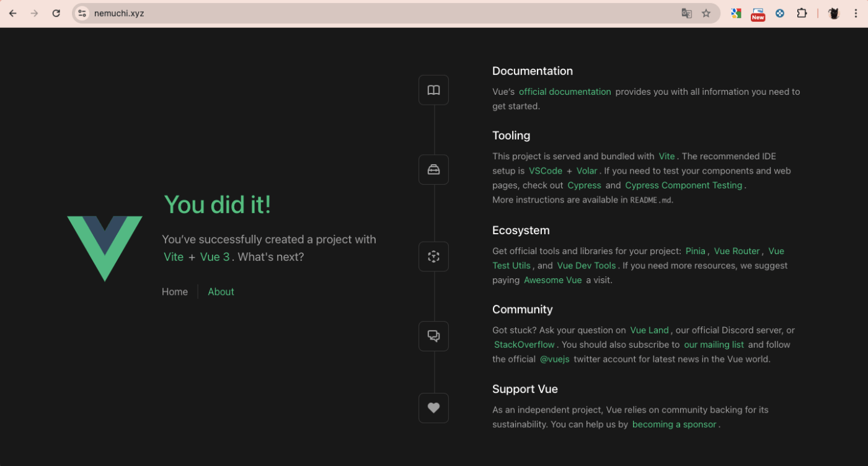Screen dimensions: 868x466
Task: Bookmark this page with star icon
Action: click(x=706, y=13)
